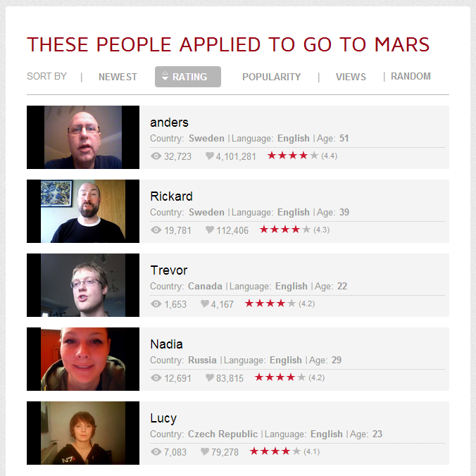Sort applicants by Newest
This screenshot has height=476, width=476.
(x=118, y=77)
